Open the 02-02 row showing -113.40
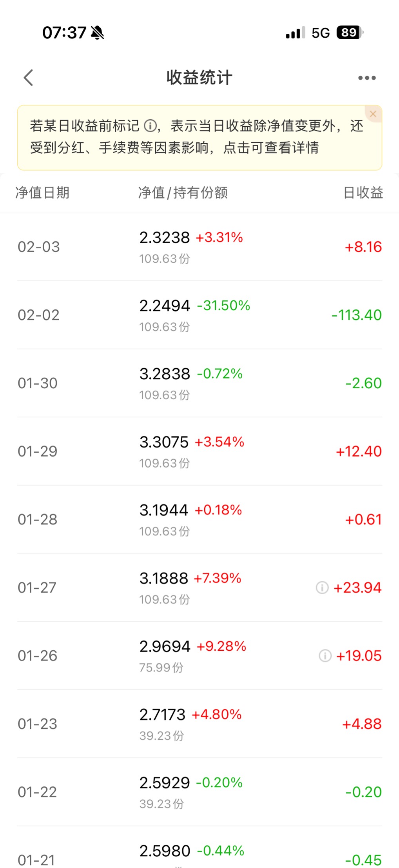The height and width of the screenshot is (868, 399). click(199, 315)
